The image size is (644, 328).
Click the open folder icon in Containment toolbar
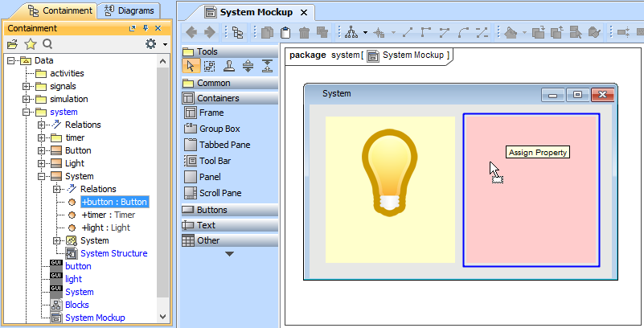(x=12, y=44)
